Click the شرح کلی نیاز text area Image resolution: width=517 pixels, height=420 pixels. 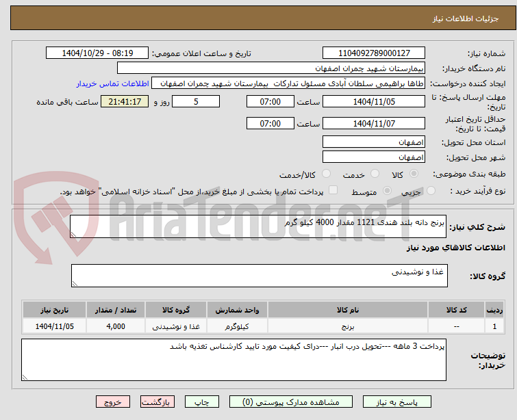(x=258, y=226)
